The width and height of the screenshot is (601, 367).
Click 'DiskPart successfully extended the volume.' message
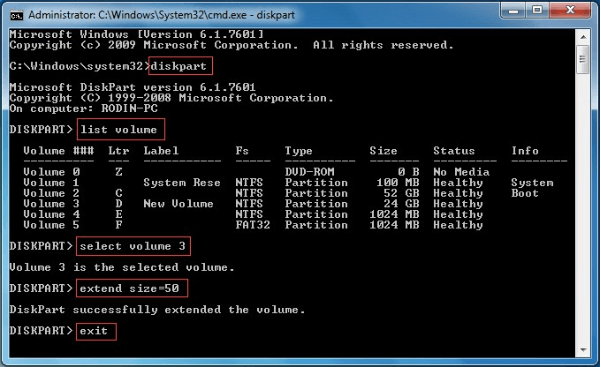tap(157, 309)
